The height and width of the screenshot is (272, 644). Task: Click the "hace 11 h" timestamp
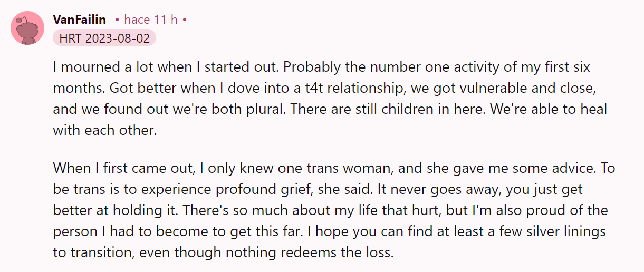click(151, 20)
